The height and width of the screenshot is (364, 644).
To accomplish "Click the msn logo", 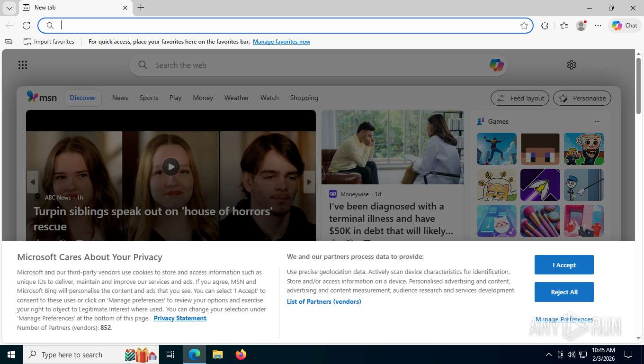I will 42,98.
